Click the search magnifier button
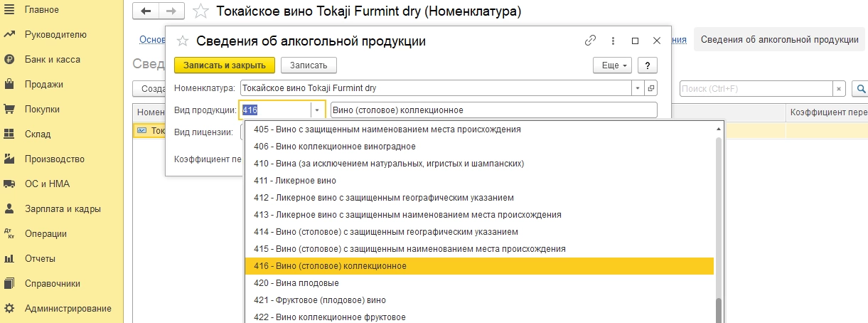The width and height of the screenshot is (868, 323). click(x=860, y=89)
